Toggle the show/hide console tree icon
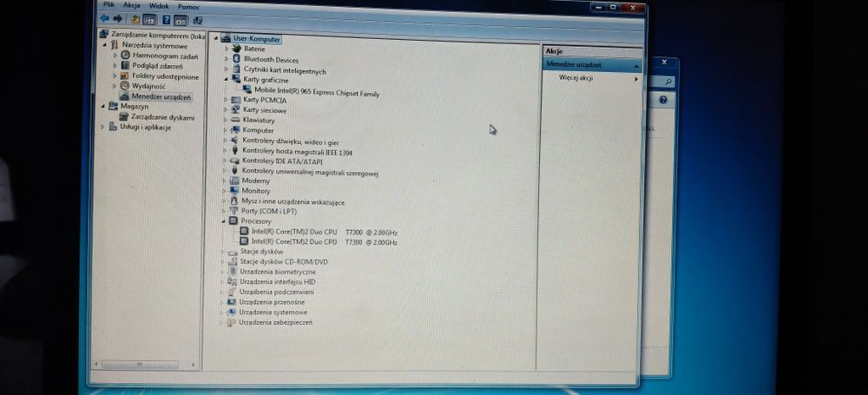 pos(149,20)
